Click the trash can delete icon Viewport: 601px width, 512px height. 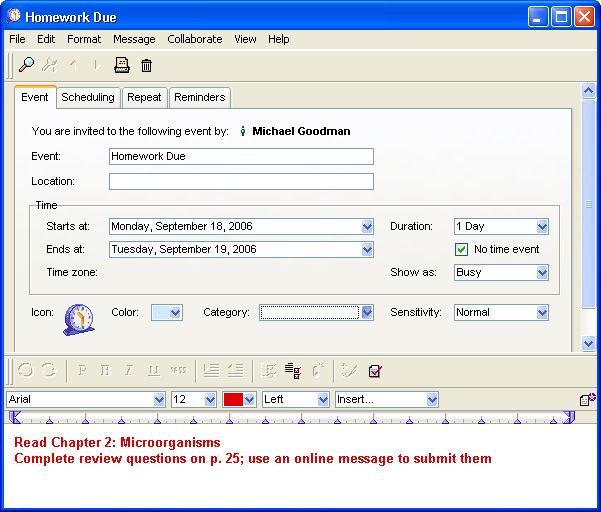(147, 65)
